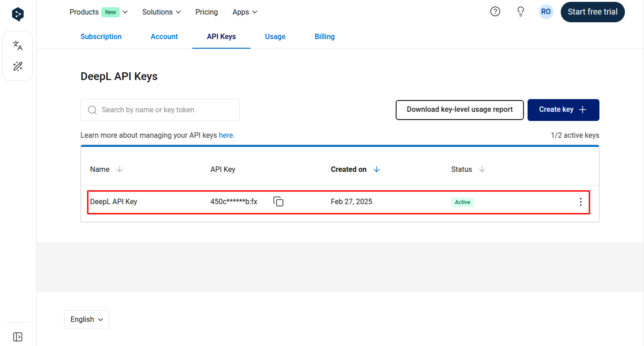Click the Create key button
The image size is (644, 346).
563,110
